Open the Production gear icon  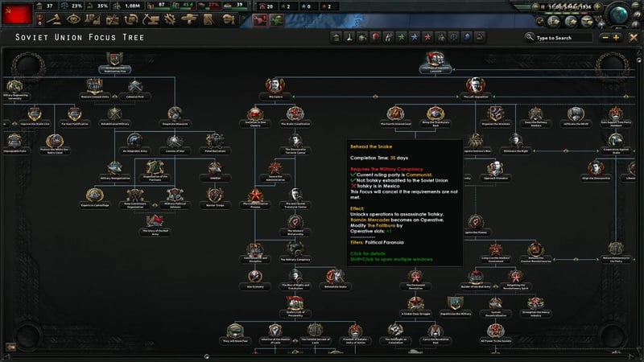pos(170,19)
